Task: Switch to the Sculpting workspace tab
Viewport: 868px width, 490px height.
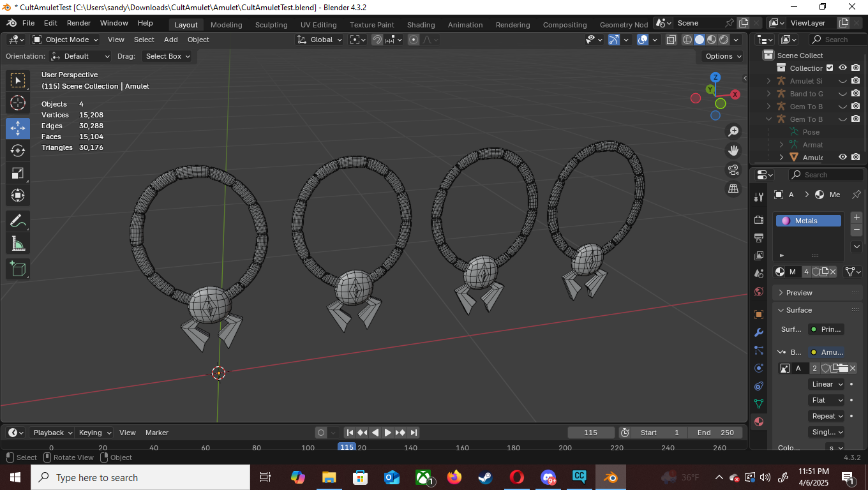Action: (271, 25)
